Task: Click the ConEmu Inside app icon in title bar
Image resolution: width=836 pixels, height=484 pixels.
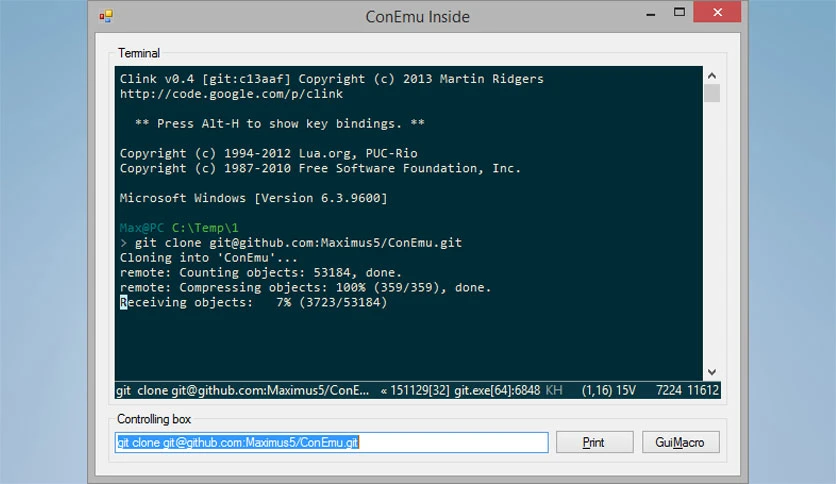Action: tap(106, 16)
